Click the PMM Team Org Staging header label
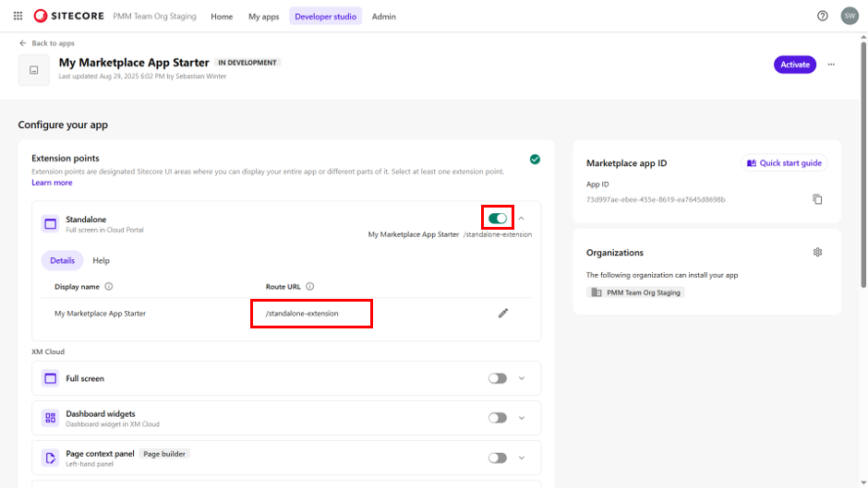Viewport: 868px width, 488px height. coord(154,17)
